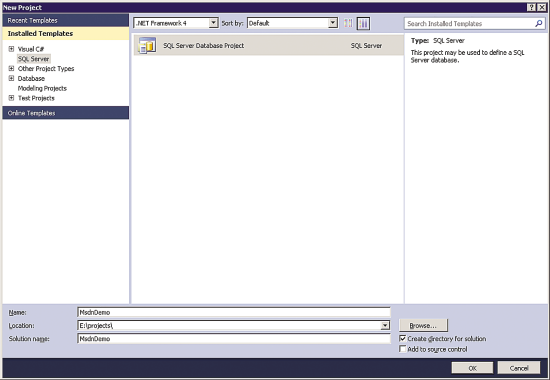The height and width of the screenshot is (380, 550).
Task: Select Modeling Projects in template tree
Action: pyautogui.click(x=42, y=88)
